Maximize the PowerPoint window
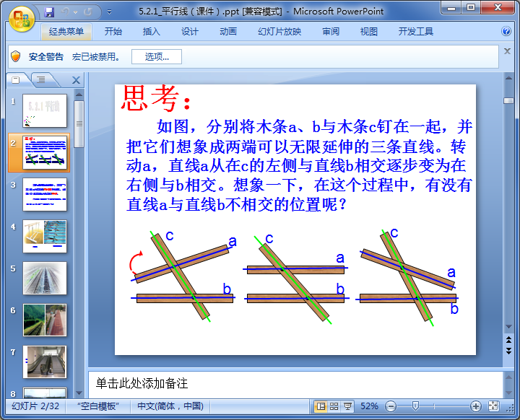The width and height of the screenshot is (520, 420). click(x=471, y=8)
